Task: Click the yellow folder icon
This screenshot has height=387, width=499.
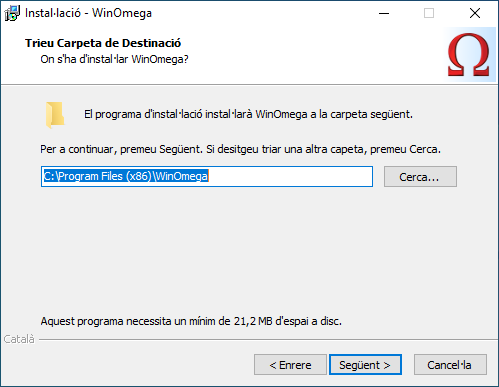Action: pos(55,115)
